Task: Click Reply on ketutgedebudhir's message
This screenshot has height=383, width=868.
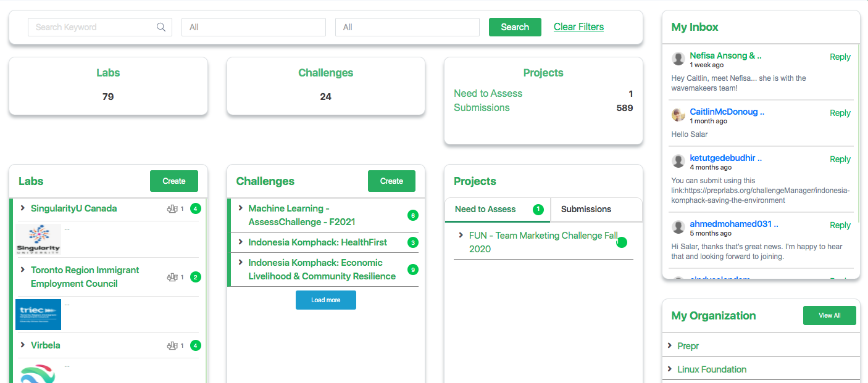Action: click(840, 159)
